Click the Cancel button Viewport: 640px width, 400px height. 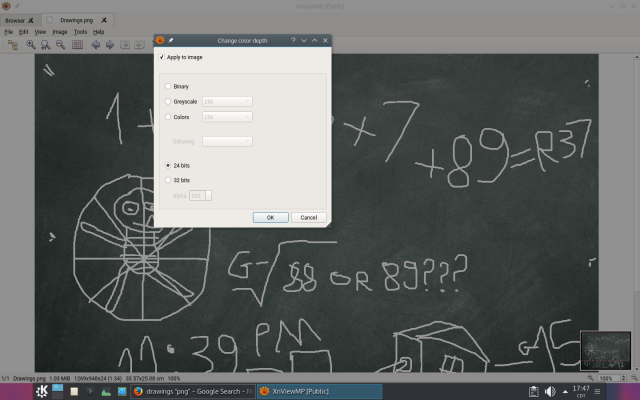point(309,218)
